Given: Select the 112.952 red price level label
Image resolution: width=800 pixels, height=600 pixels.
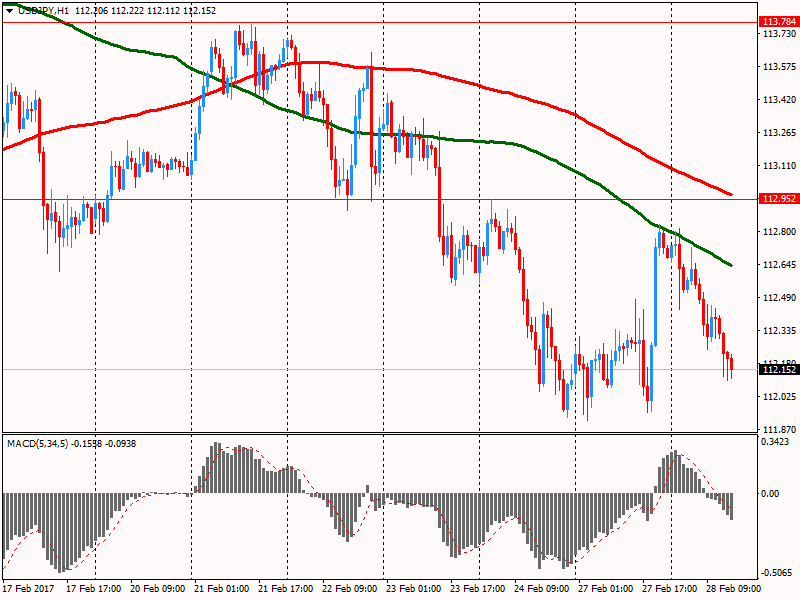Looking at the screenshot, I should [779, 199].
